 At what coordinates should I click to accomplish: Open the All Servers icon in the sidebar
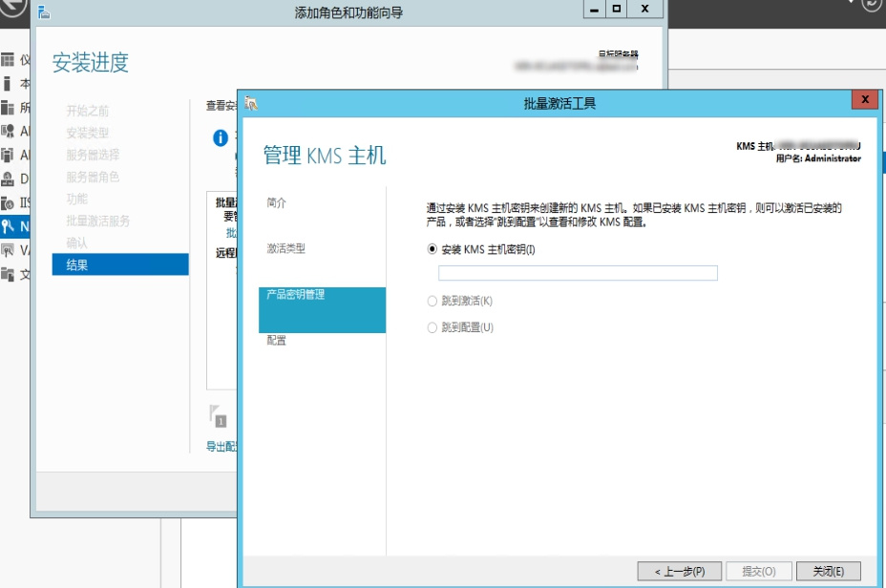(8, 107)
